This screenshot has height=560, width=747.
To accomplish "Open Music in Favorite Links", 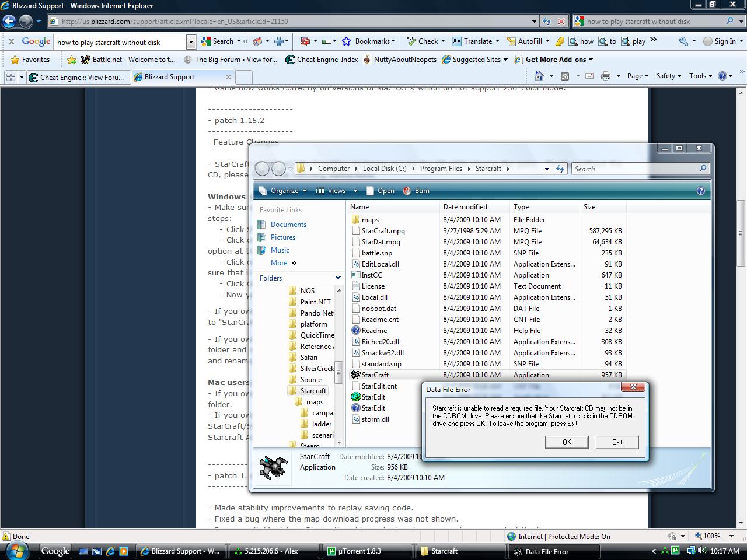I will pyautogui.click(x=280, y=250).
